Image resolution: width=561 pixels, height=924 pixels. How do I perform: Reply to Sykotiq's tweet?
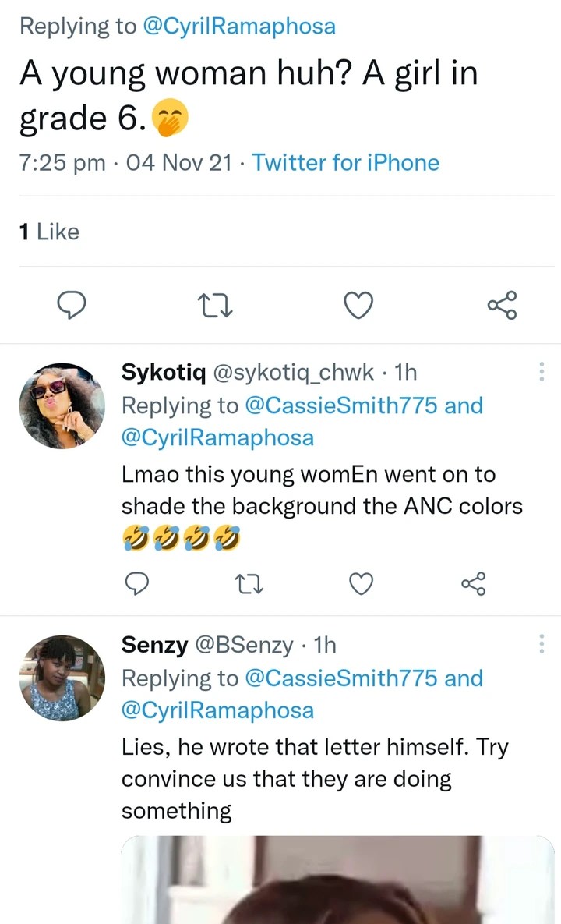[x=136, y=582]
